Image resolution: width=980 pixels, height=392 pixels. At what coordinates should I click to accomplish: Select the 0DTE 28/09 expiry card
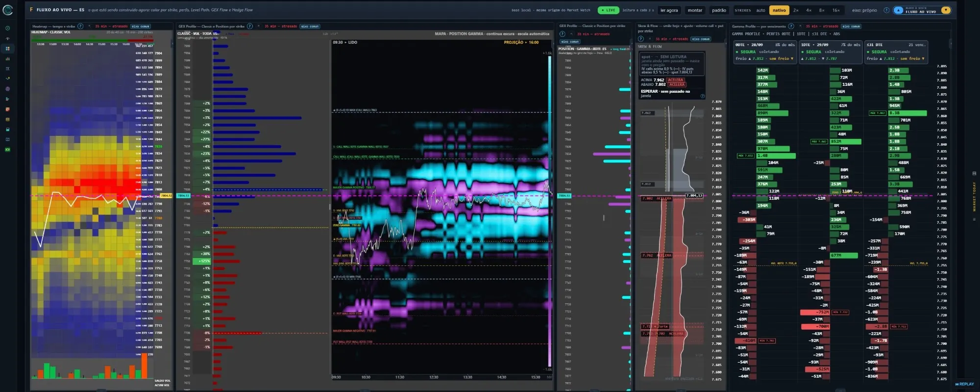click(764, 52)
